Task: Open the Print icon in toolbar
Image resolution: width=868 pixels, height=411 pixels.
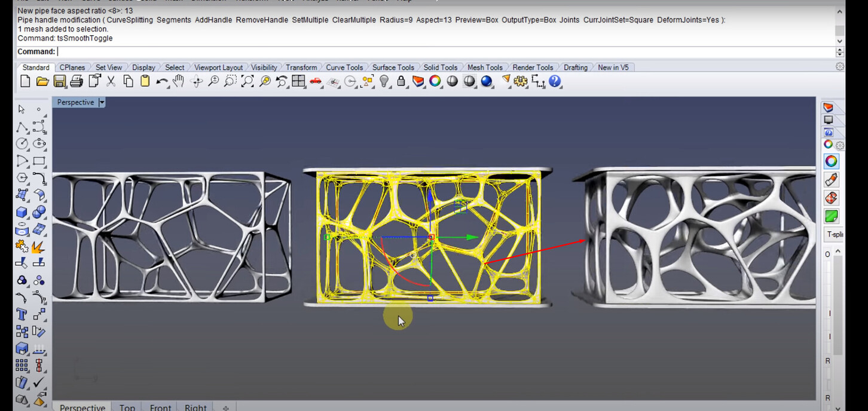Action: (x=77, y=81)
